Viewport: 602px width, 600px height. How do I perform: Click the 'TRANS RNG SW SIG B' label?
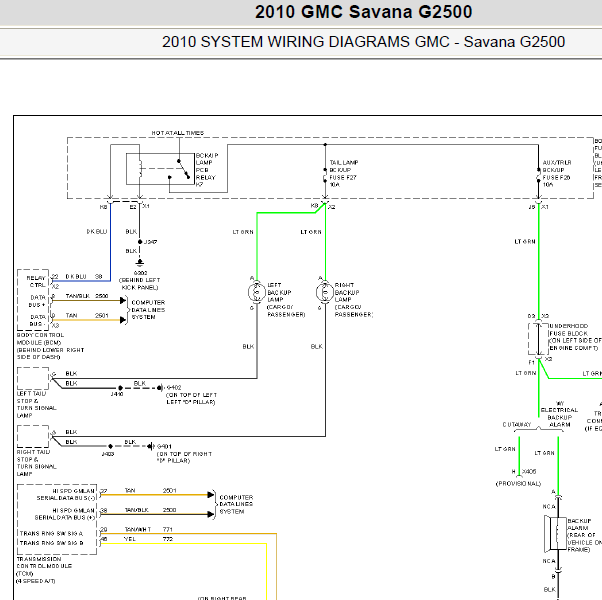click(x=51, y=543)
